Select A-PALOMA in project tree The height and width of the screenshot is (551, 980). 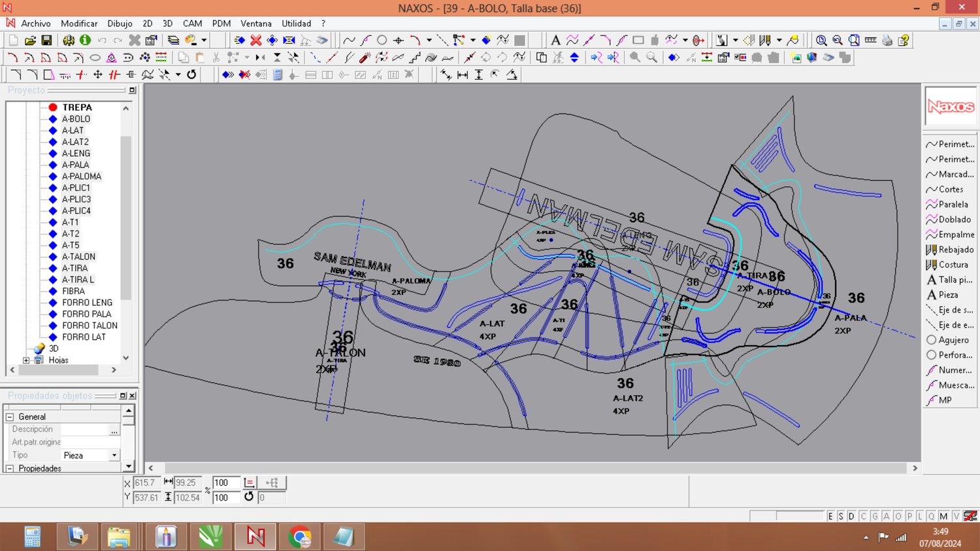point(82,176)
